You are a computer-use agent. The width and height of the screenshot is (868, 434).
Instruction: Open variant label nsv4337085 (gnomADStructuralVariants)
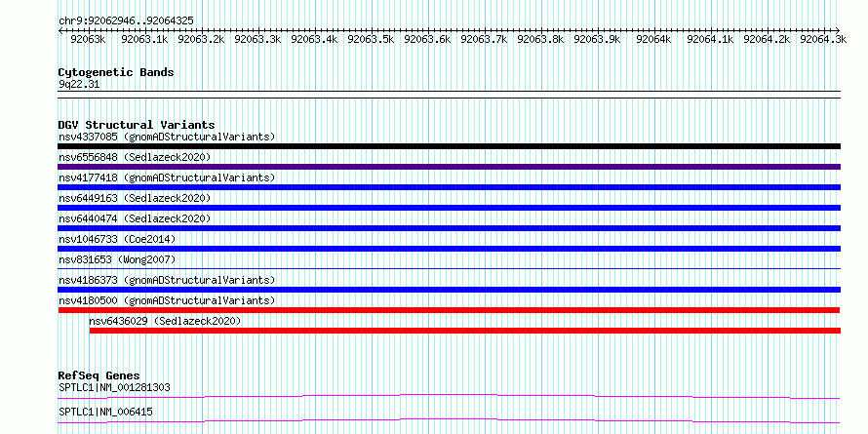(x=167, y=137)
